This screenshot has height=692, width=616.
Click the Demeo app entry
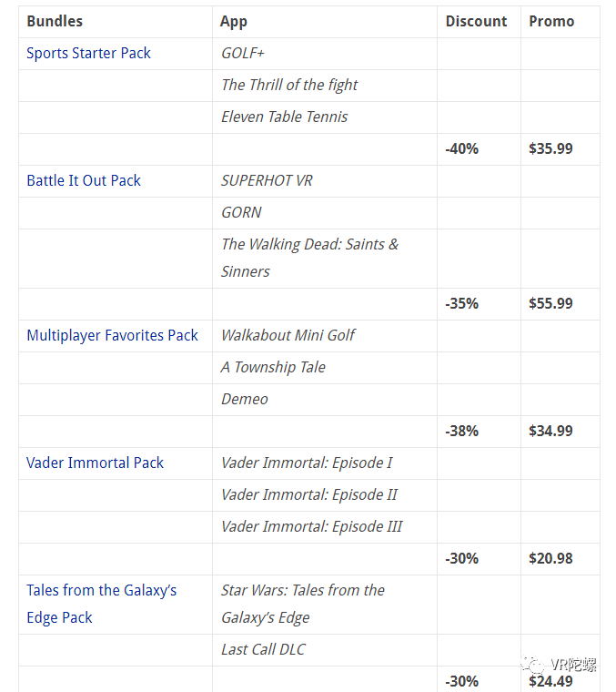click(x=244, y=399)
